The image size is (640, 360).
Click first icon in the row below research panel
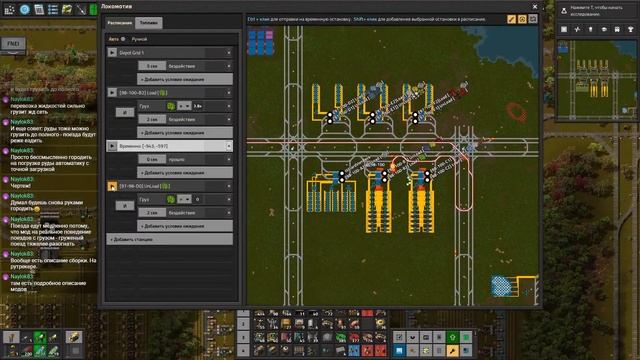coord(564,29)
